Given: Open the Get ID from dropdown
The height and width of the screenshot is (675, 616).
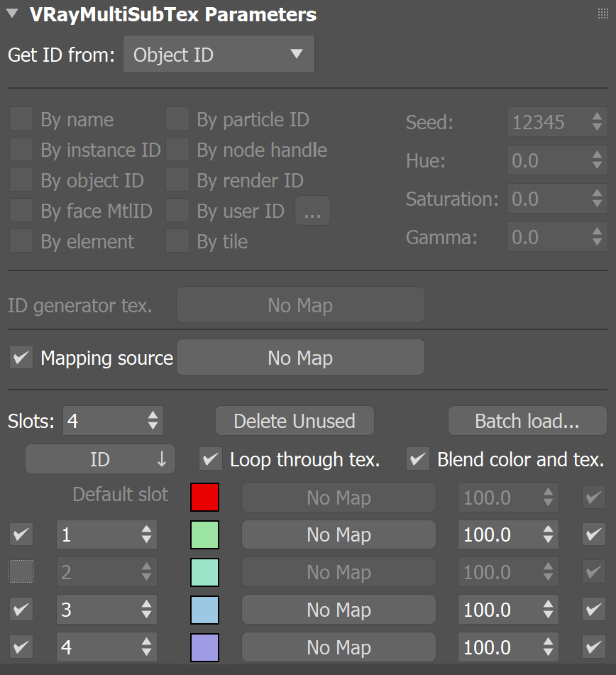Looking at the screenshot, I should click(219, 54).
